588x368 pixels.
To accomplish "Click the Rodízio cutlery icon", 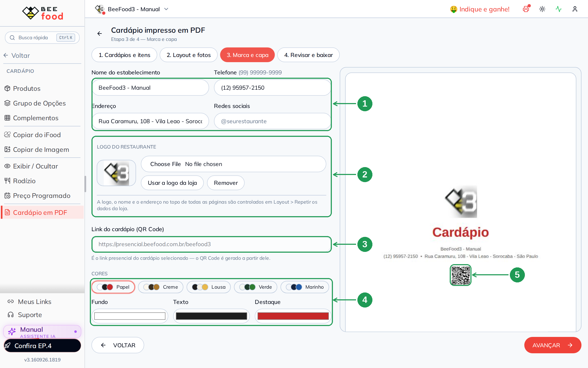I will coord(7,181).
